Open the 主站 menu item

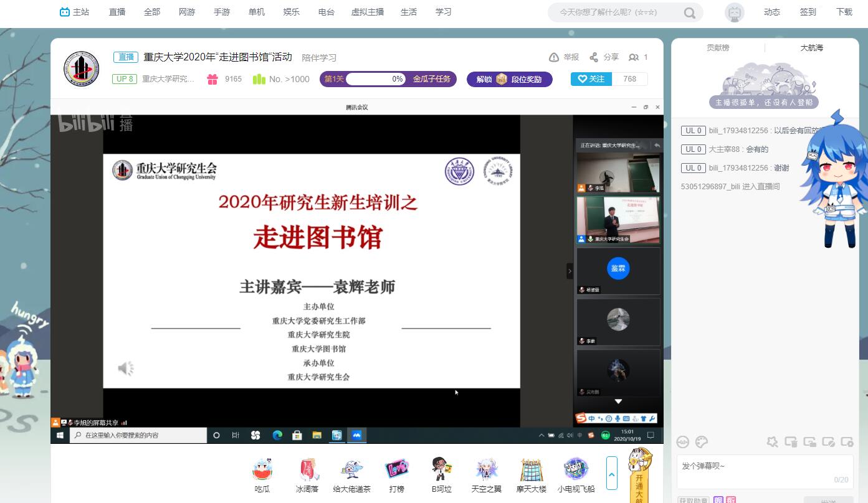point(74,12)
